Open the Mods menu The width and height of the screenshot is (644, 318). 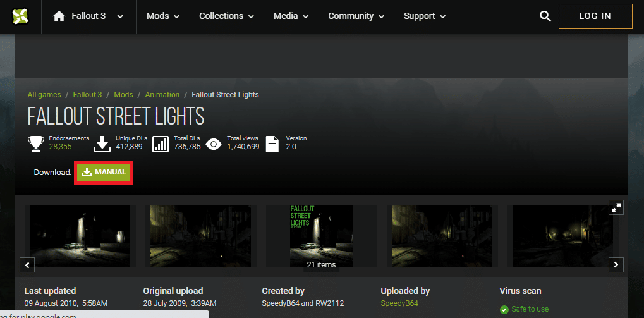(163, 16)
